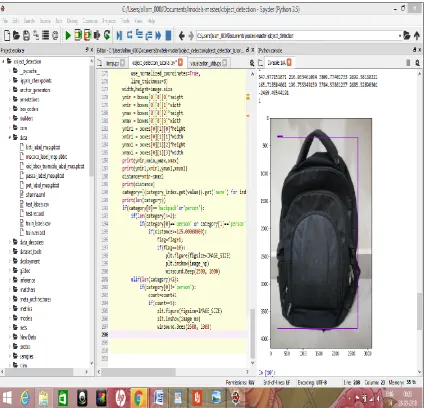Save the current file via toolbar
This screenshot has width=427, height=408.
[27, 35]
